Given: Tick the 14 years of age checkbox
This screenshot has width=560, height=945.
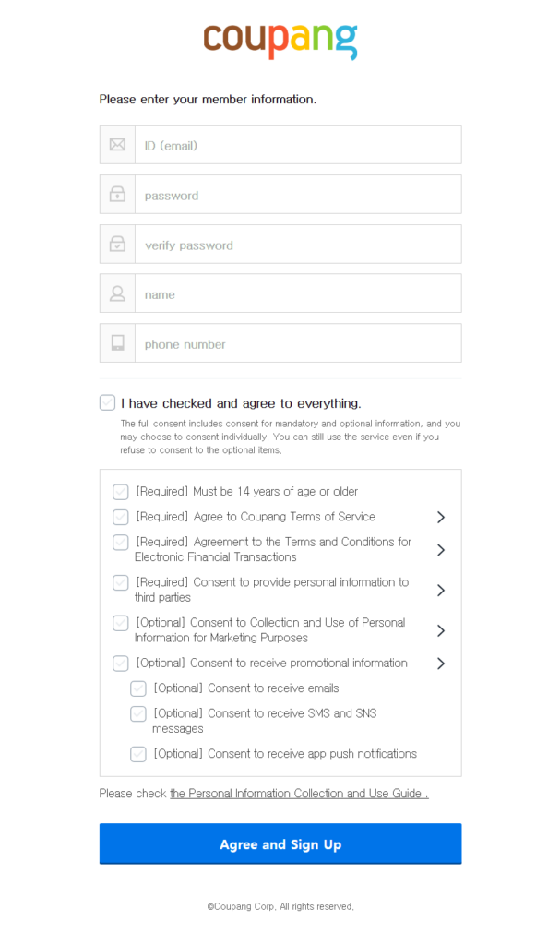Looking at the screenshot, I should (121, 492).
